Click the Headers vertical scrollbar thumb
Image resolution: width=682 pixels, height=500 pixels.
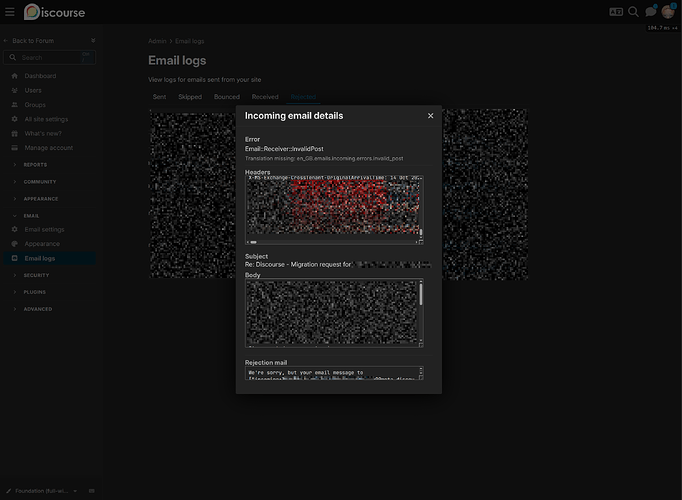[421, 232]
